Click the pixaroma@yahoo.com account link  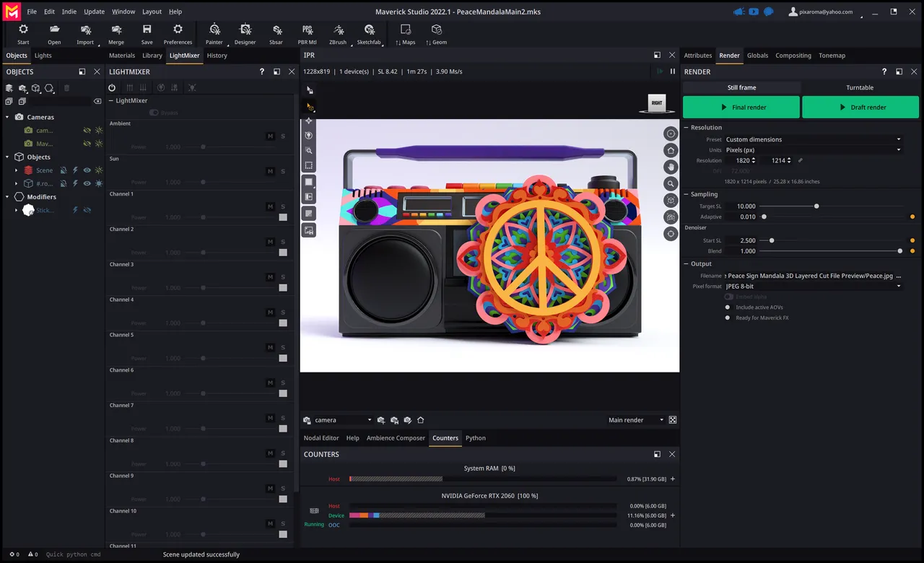pyautogui.click(x=821, y=12)
